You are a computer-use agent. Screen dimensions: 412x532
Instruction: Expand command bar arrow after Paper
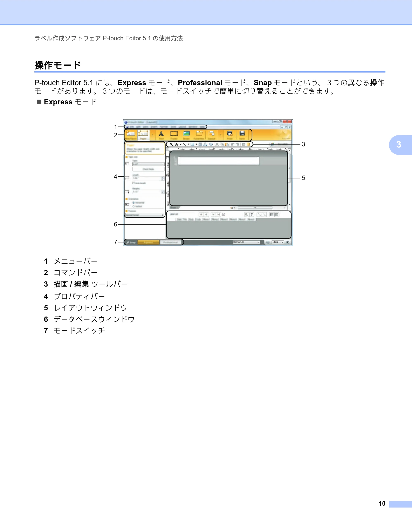153,135
